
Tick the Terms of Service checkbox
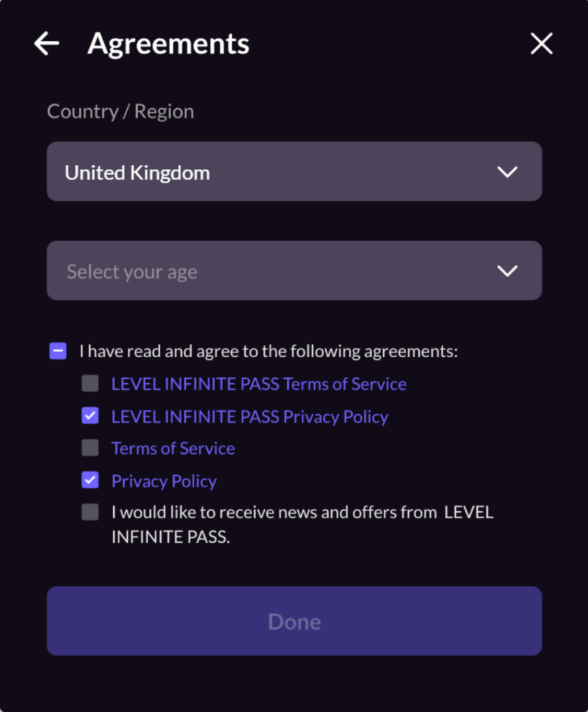tap(90, 448)
